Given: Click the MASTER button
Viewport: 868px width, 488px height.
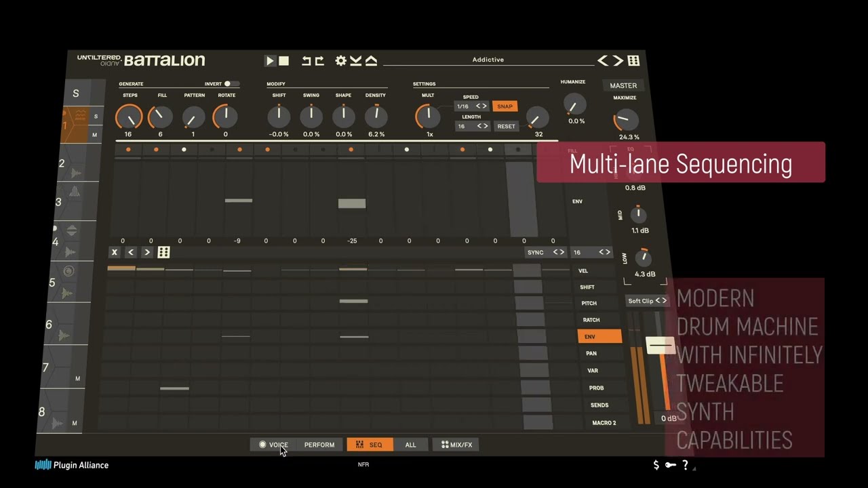Looking at the screenshot, I should pos(623,85).
